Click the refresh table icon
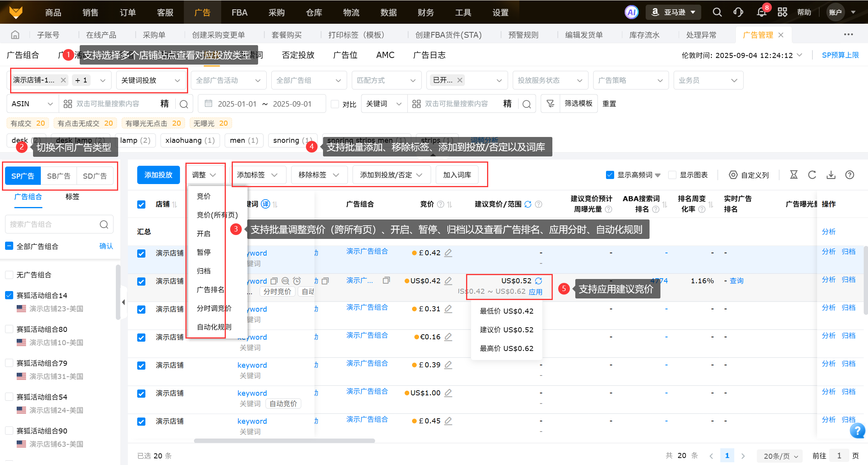The height and width of the screenshot is (465, 868). point(812,175)
